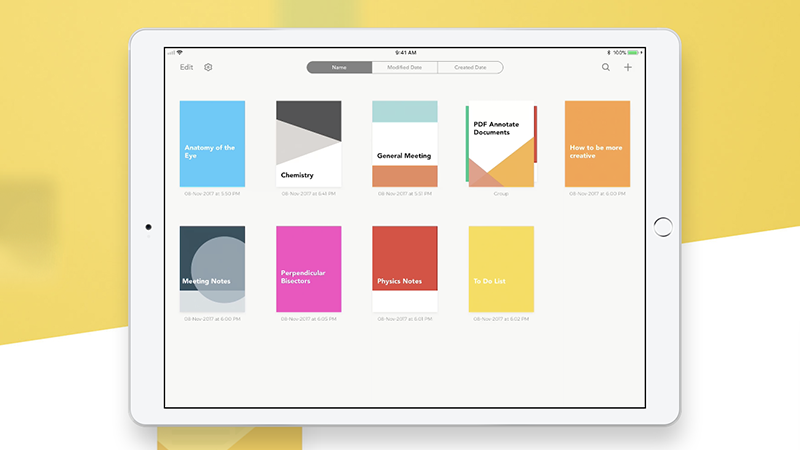Click date under How to be more creative
This screenshot has height=450, width=800.
point(597,194)
